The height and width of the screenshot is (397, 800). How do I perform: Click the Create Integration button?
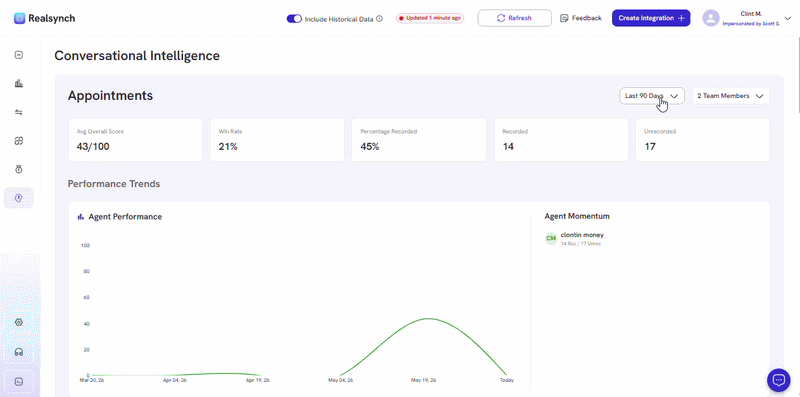pyautogui.click(x=651, y=18)
